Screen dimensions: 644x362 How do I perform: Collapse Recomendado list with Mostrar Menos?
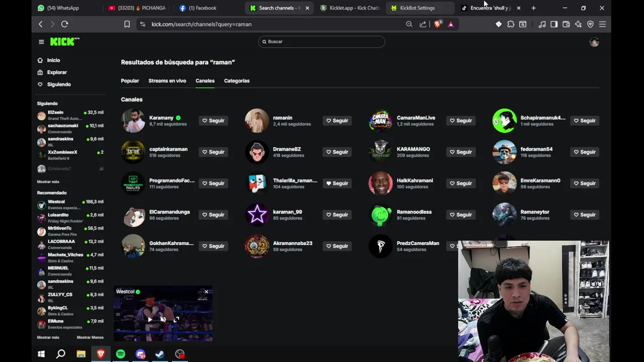point(90,337)
